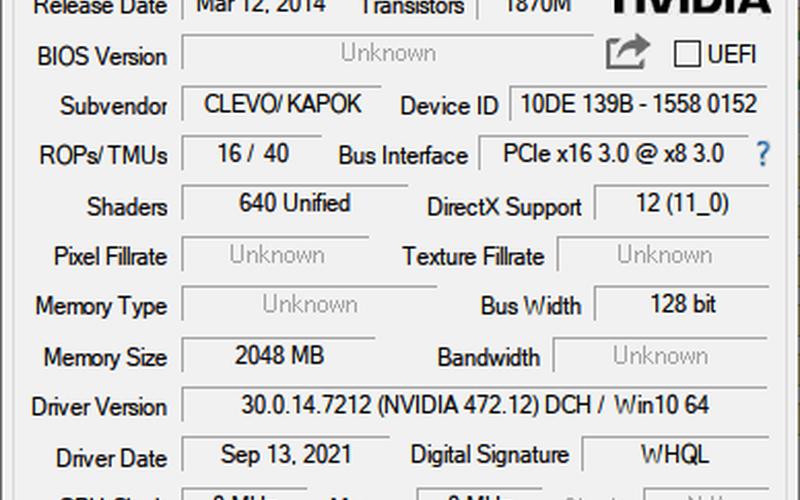Click the Device ID value field

pos(638,104)
